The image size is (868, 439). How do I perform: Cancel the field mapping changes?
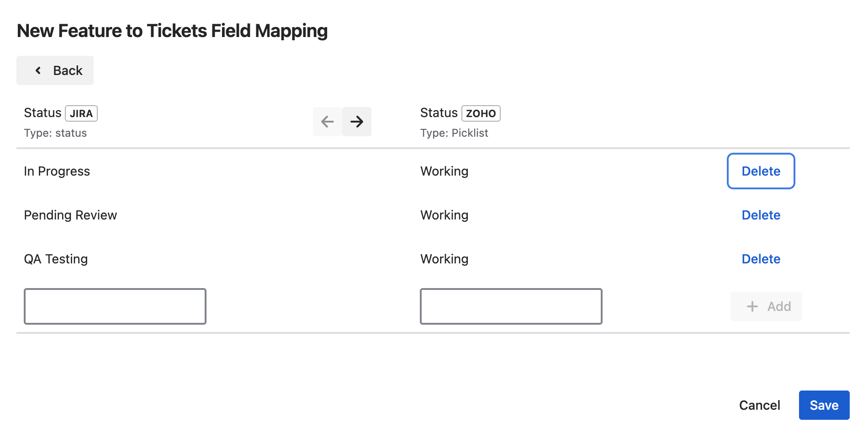click(x=759, y=405)
